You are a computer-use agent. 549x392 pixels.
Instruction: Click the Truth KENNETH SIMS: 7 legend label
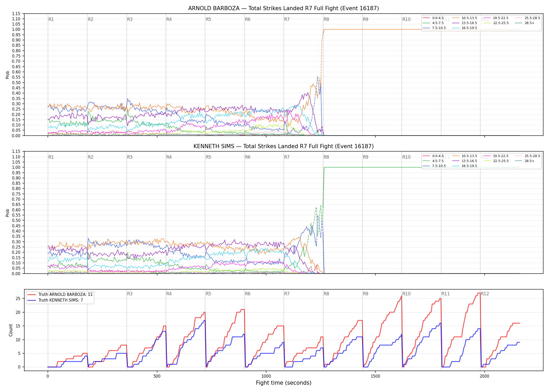(61, 300)
